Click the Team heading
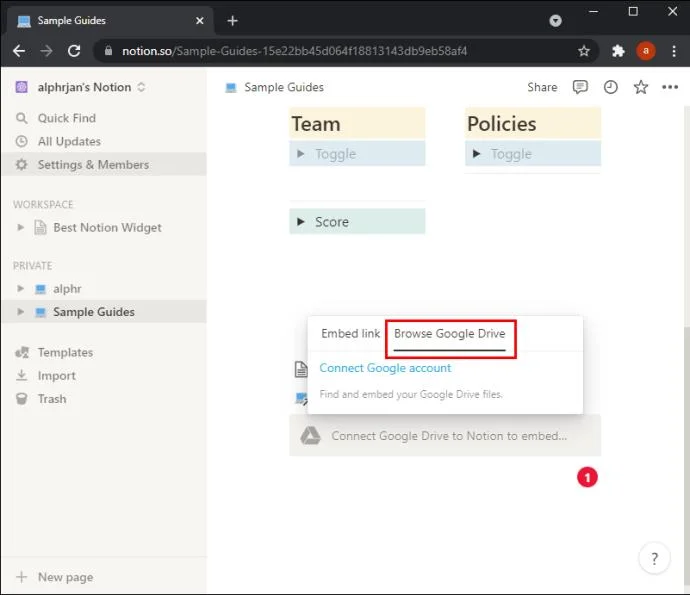The width and height of the screenshot is (690, 595). pyautogui.click(x=316, y=124)
